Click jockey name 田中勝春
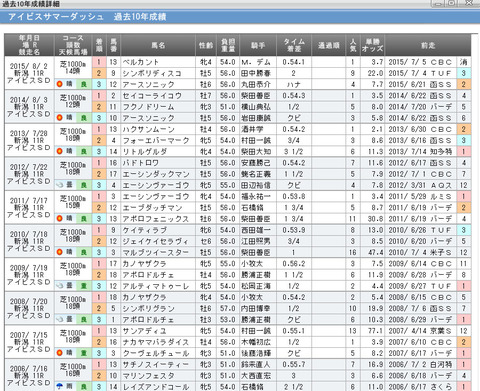 click(x=256, y=73)
